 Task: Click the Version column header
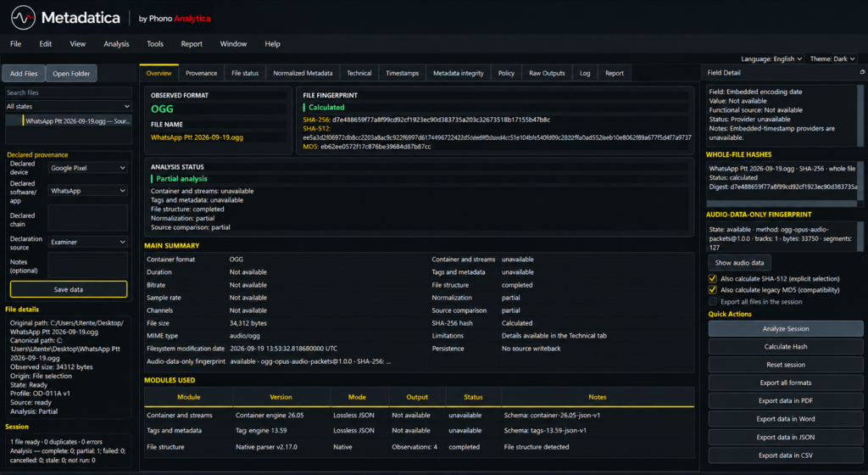281,397
